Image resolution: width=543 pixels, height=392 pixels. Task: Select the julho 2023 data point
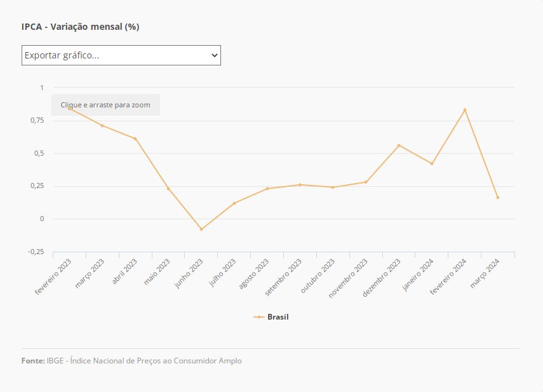pyautogui.click(x=234, y=203)
